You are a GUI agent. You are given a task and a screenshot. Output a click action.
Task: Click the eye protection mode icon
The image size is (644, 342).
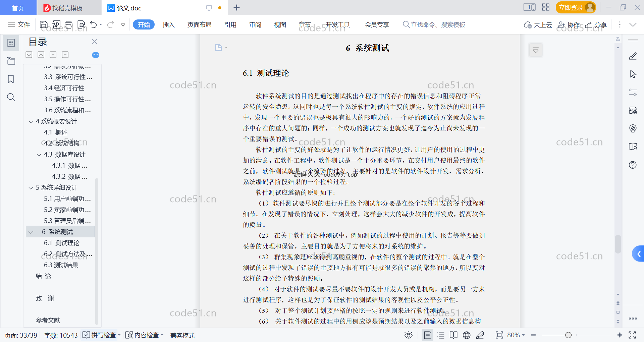[409, 335]
